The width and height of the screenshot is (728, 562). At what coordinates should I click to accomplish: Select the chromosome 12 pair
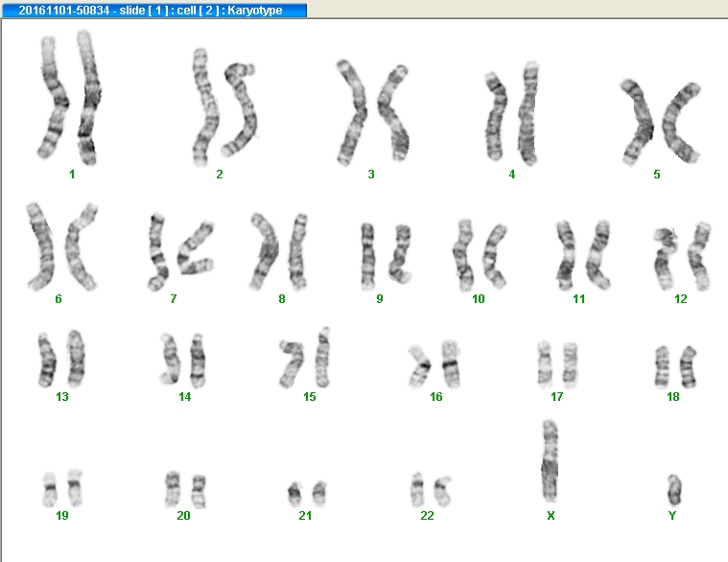(x=682, y=257)
